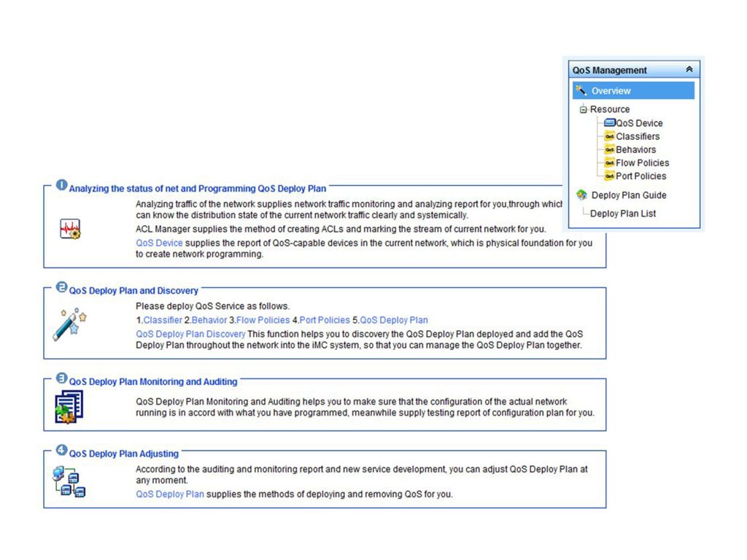Viewport: 747px width, 560px height.
Task: Click the Behavior link in step two
Action: tap(209, 319)
